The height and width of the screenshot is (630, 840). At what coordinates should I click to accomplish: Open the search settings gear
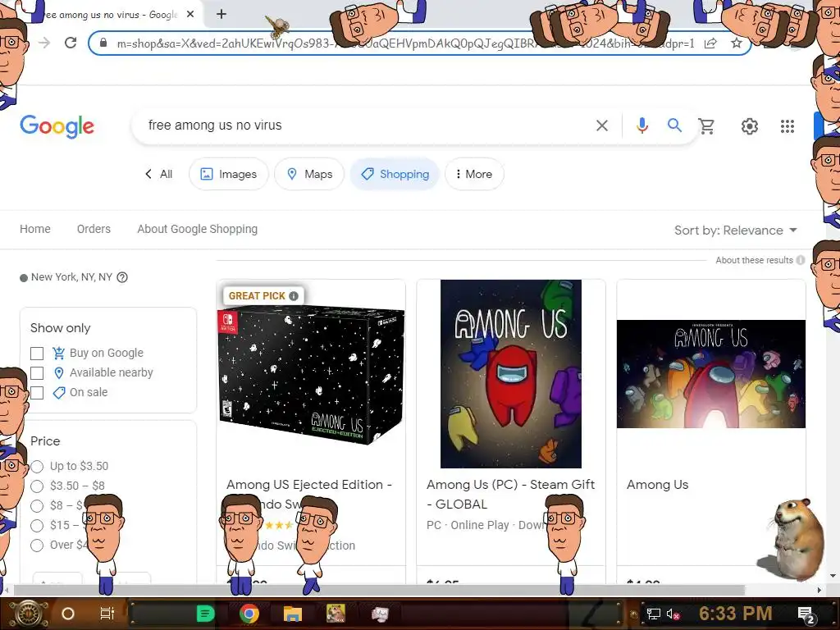750,126
